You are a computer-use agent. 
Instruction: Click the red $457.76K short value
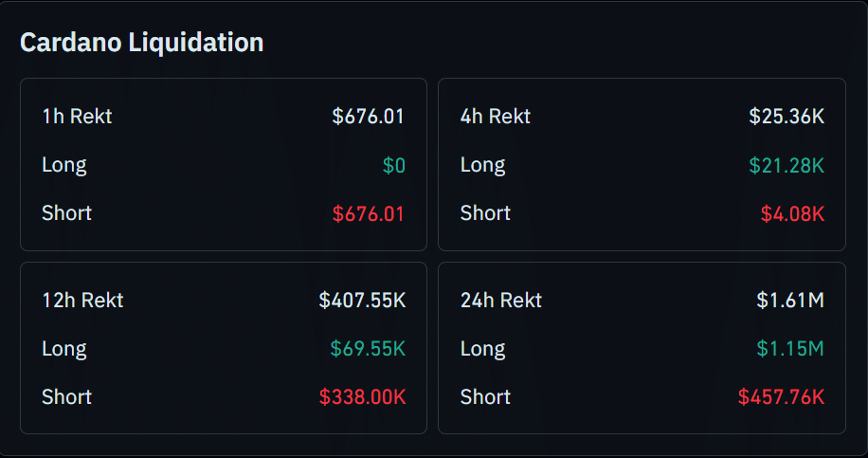[781, 396]
